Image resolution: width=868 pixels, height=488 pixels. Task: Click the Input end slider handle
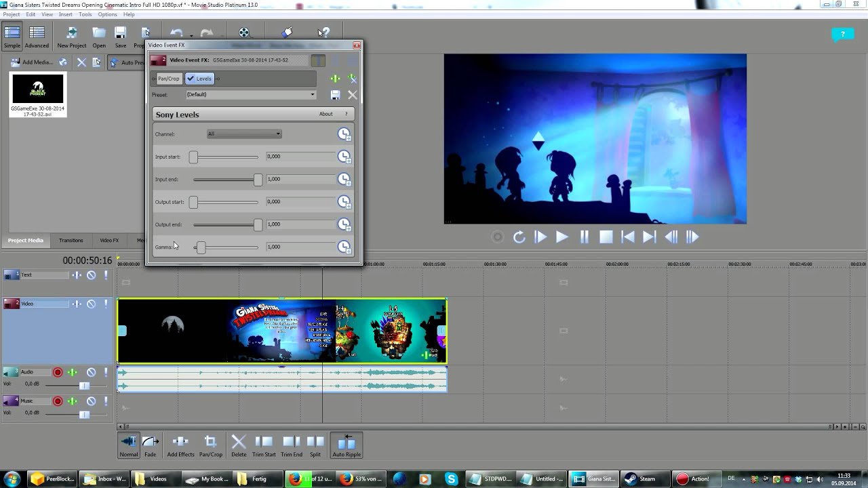tap(258, 180)
